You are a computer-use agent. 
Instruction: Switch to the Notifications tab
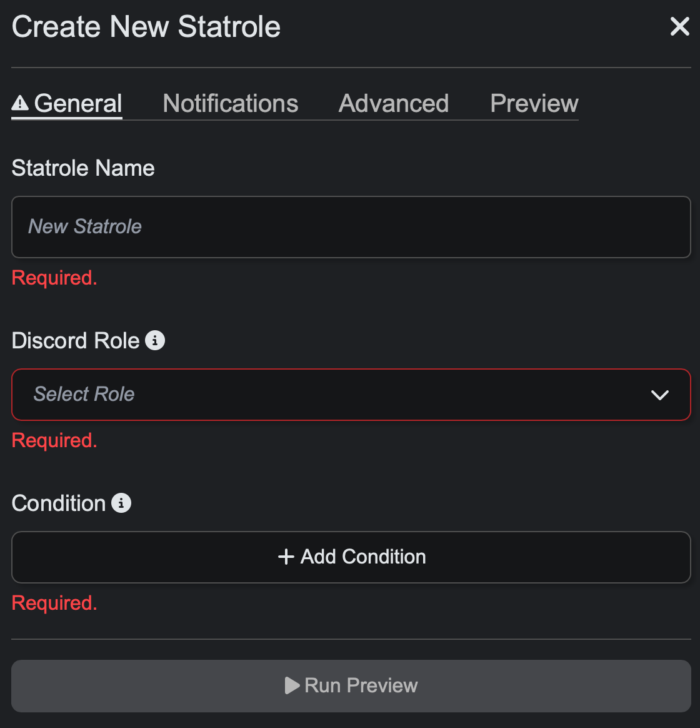[x=230, y=103]
